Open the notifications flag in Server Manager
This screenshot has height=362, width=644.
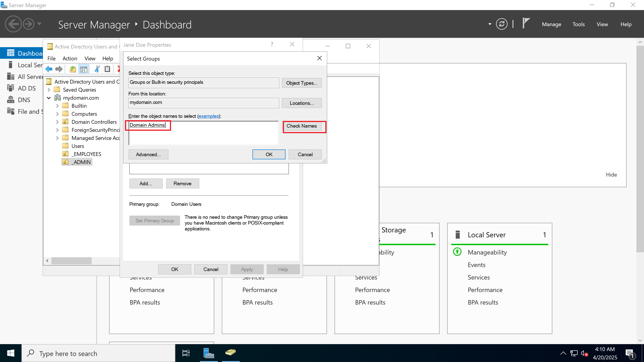click(526, 23)
